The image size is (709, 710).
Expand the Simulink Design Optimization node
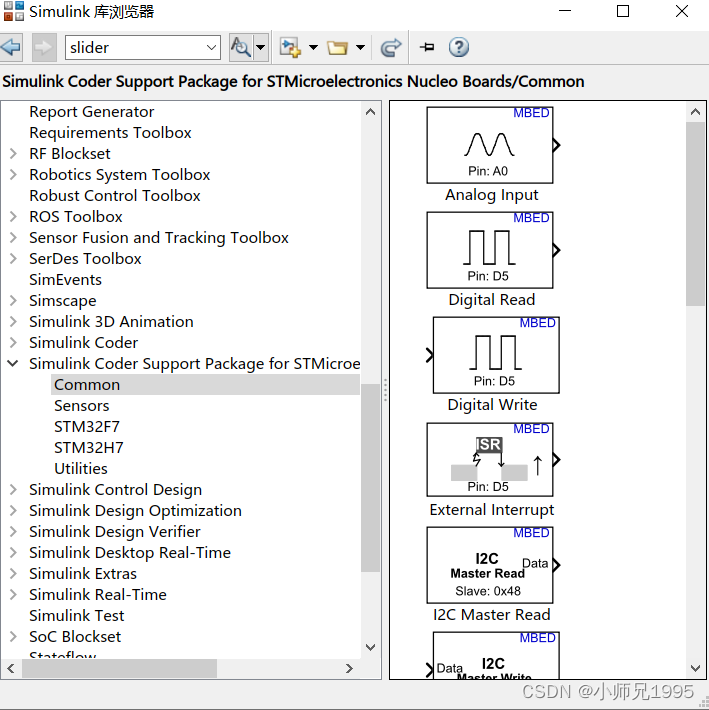pos(13,511)
